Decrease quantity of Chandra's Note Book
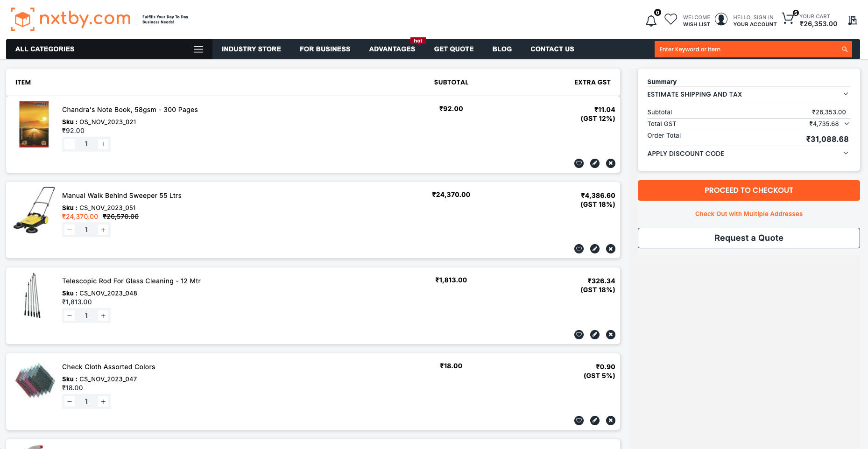 pos(70,144)
